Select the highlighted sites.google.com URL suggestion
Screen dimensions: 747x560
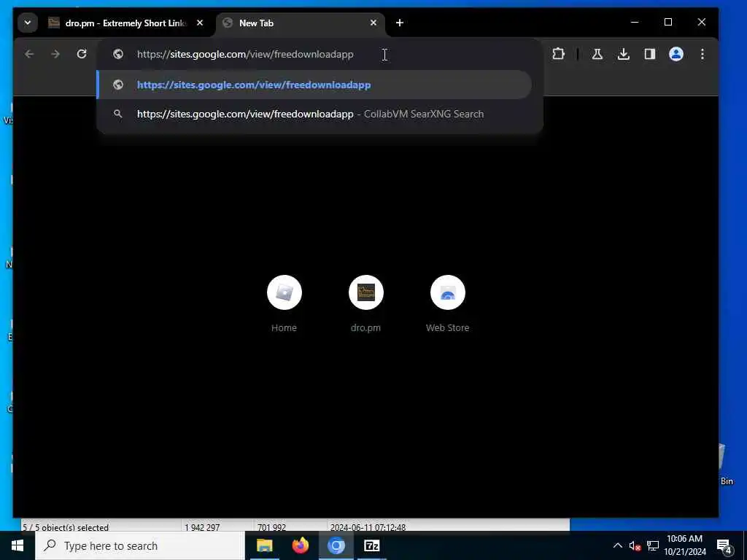pos(314,85)
